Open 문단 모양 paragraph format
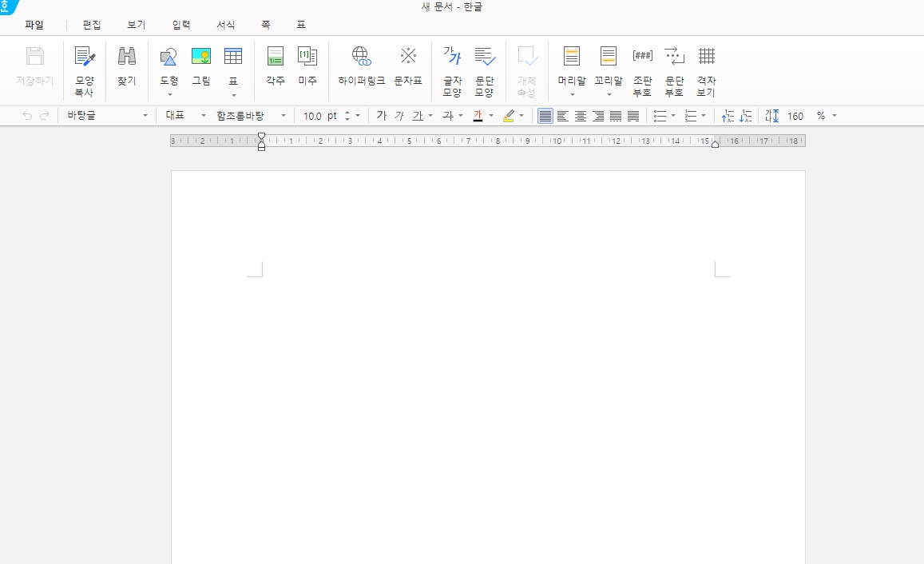Viewport: 924px width, 564px height. tap(485, 71)
